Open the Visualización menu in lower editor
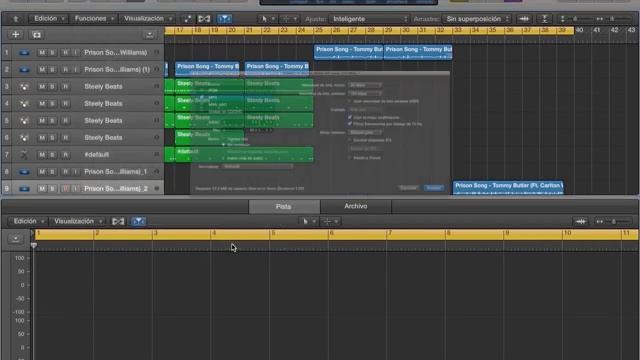640x360 pixels. pos(78,221)
